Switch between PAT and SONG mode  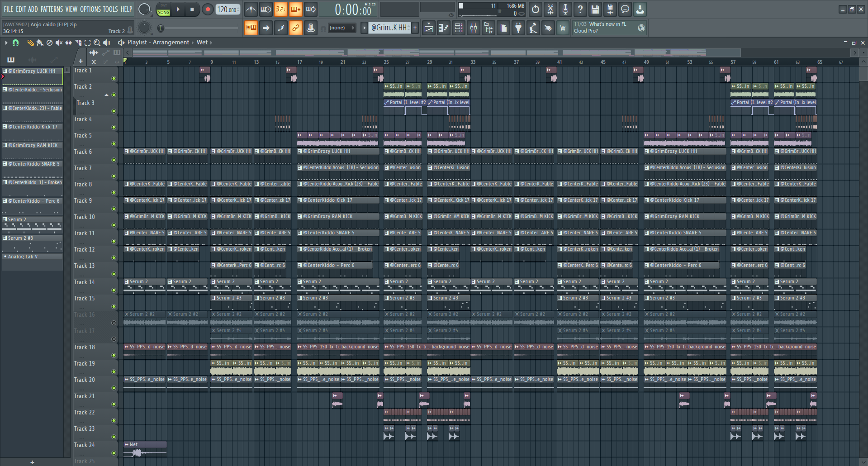point(164,9)
